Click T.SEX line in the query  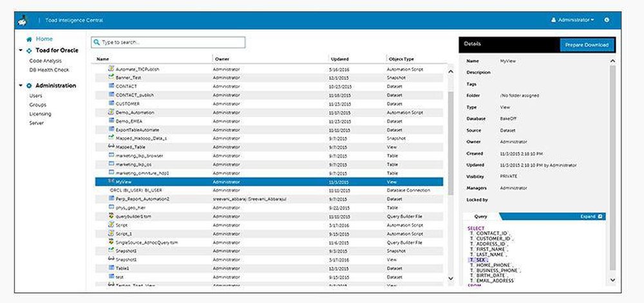point(478,260)
